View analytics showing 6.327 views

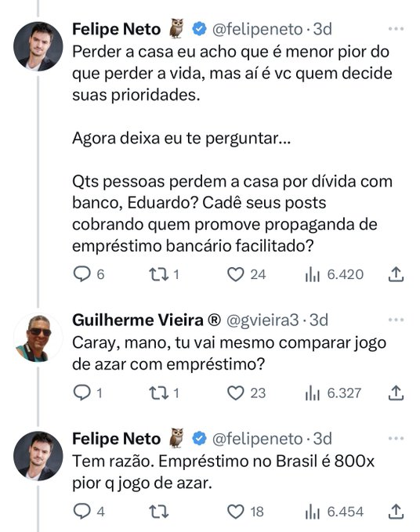click(x=333, y=393)
